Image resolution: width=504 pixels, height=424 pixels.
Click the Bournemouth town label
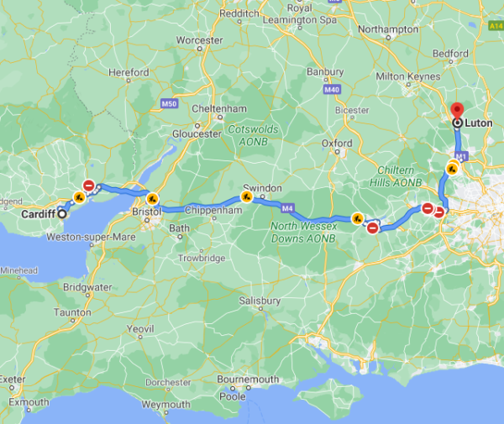coord(248,379)
